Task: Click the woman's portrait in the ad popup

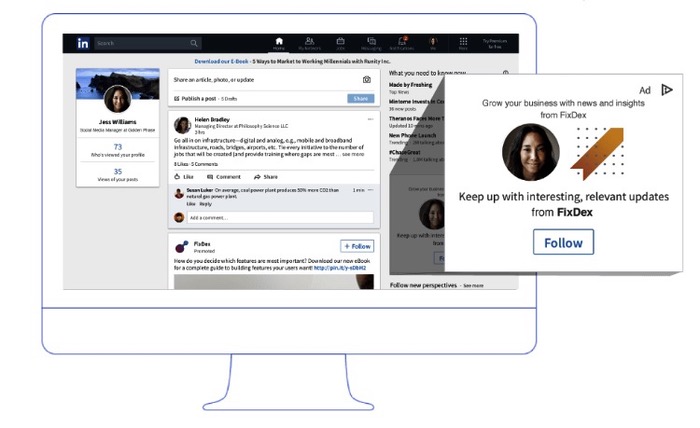Action: pyautogui.click(x=530, y=152)
